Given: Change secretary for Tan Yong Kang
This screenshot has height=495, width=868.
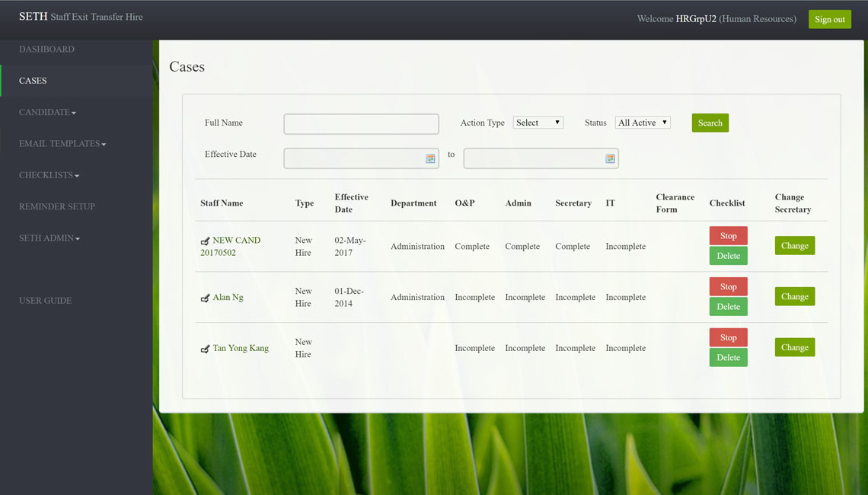Looking at the screenshot, I should pyautogui.click(x=795, y=348).
